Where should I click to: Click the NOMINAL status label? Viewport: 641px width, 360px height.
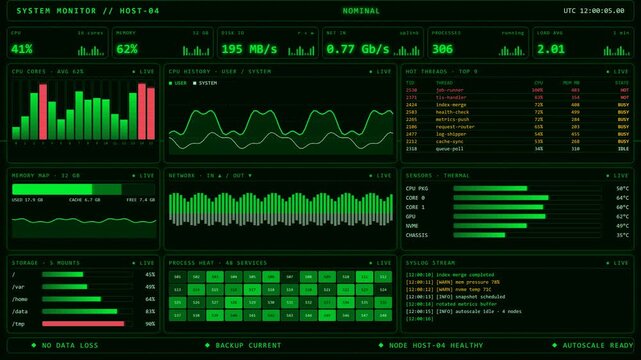click(361, 11)
